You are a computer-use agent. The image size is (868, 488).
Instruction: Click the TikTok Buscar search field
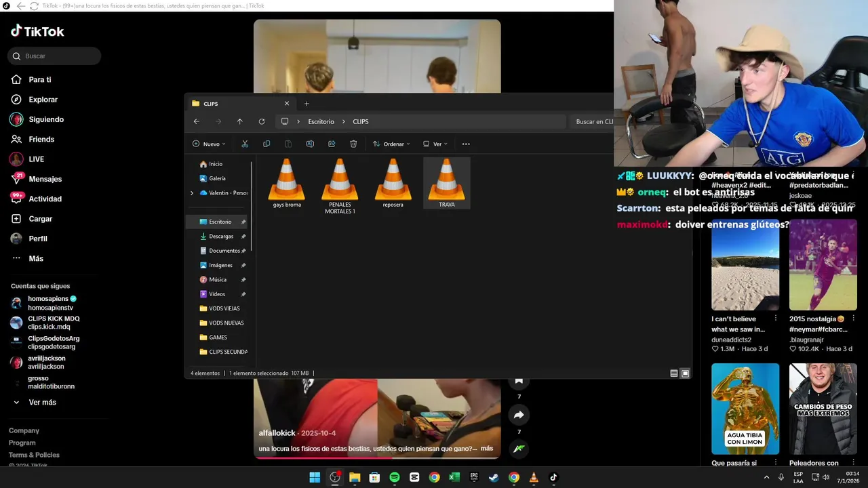54,56
